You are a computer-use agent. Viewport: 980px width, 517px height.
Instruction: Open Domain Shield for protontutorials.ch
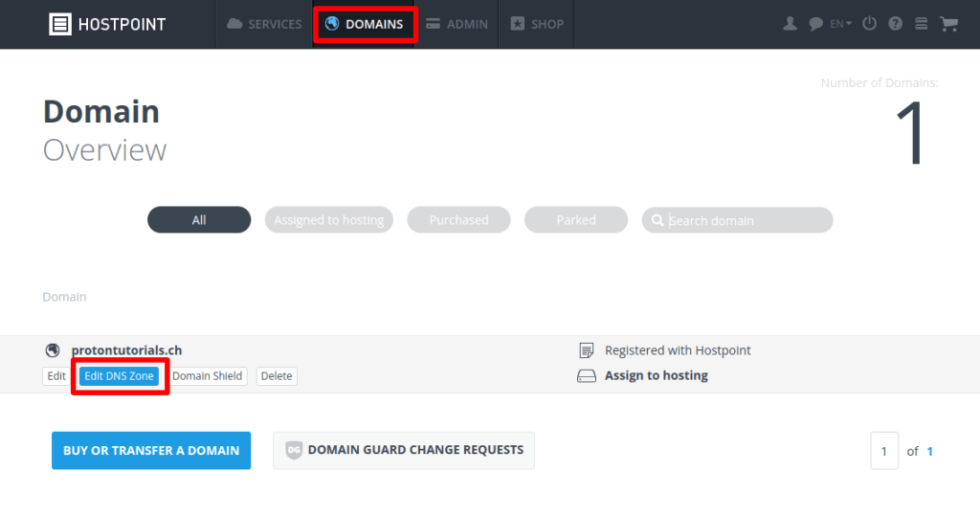207,375
